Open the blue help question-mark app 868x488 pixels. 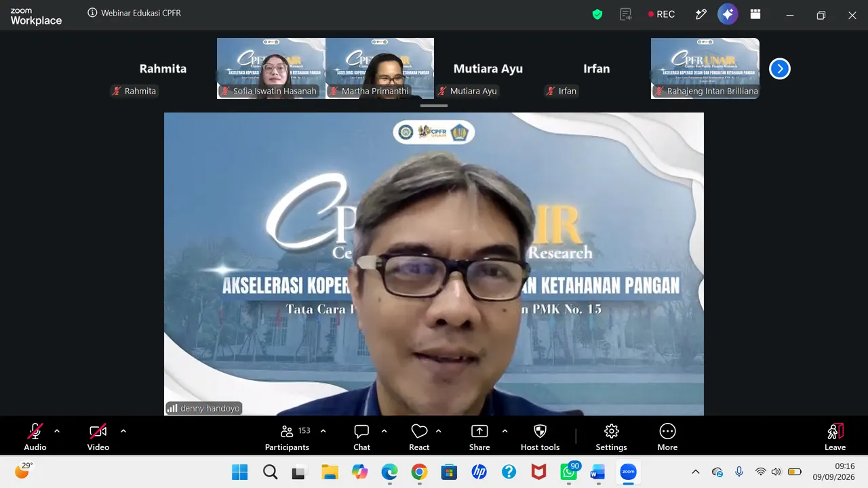(509, 472)
